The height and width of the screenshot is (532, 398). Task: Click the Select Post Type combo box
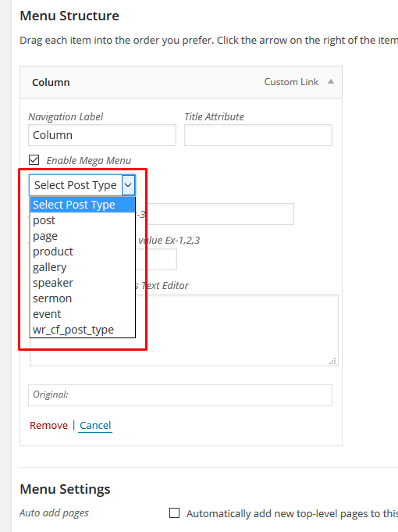82,185
